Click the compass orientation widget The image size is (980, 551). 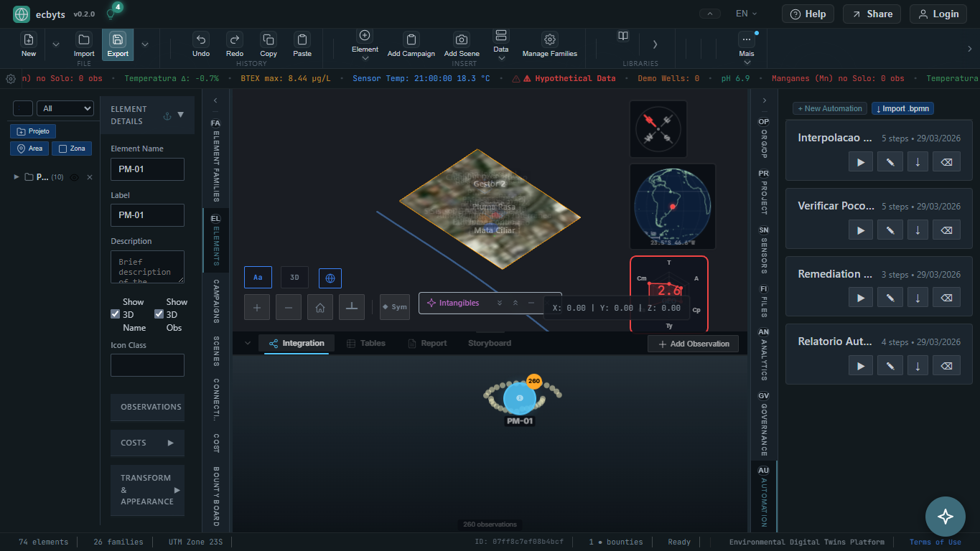point(658,128)
